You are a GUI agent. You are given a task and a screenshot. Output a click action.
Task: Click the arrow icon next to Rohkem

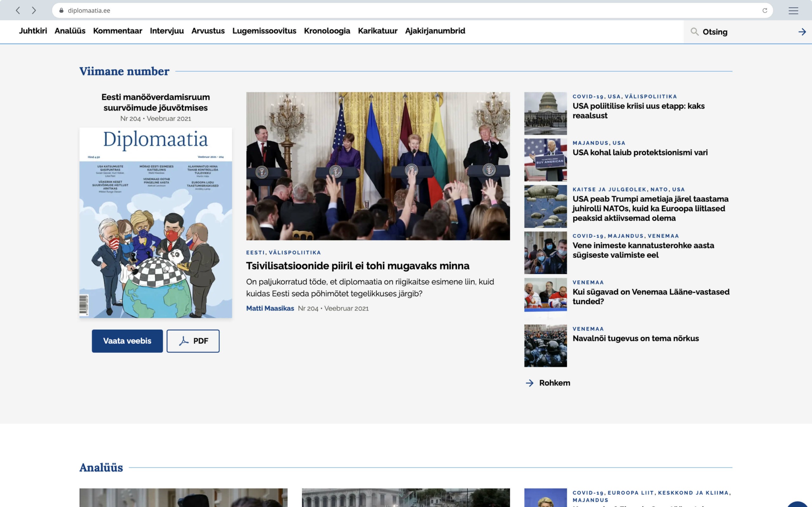(530, 382)
